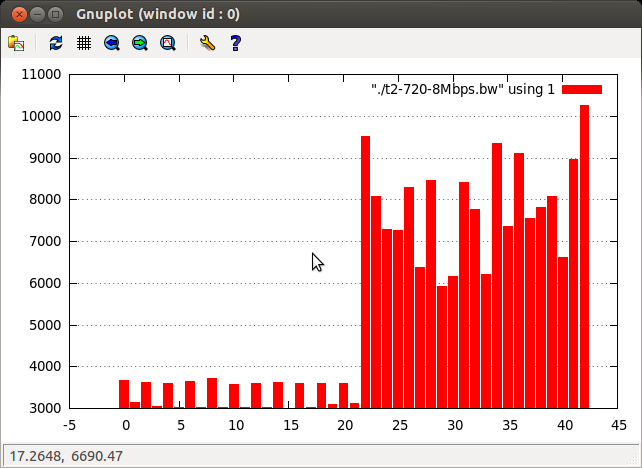
Task: Click the red legend color sample
Action: (582, 90)
